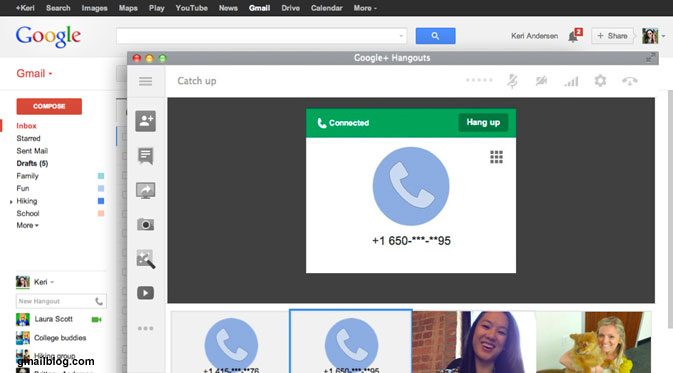Mute the microphone in Hangouts toolbar
Viewport: 673px width, 373px height.
[x=512, y=81]
